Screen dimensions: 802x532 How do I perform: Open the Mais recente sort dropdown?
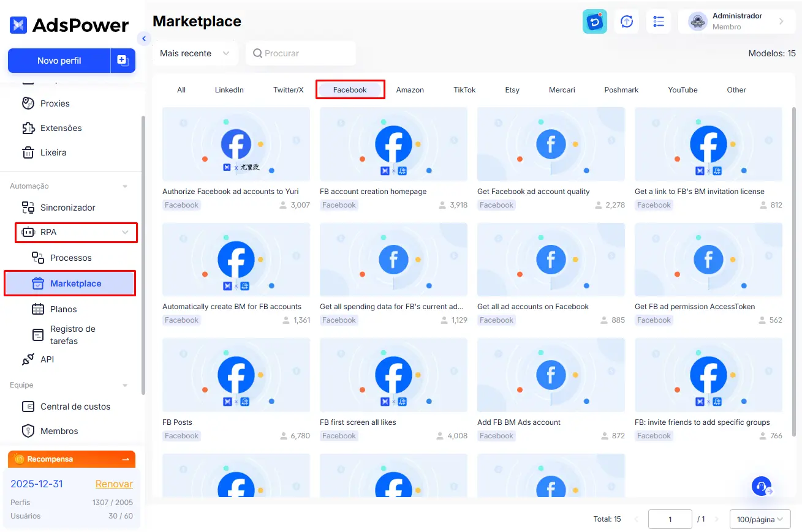[x=195, y=53]
